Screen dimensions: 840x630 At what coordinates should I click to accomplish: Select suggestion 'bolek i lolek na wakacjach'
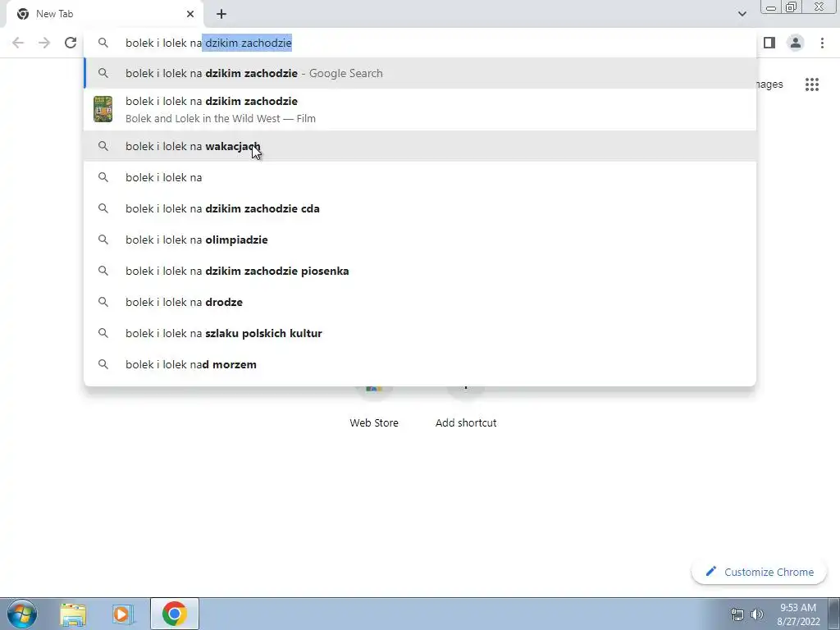click(x=420, y=146)
